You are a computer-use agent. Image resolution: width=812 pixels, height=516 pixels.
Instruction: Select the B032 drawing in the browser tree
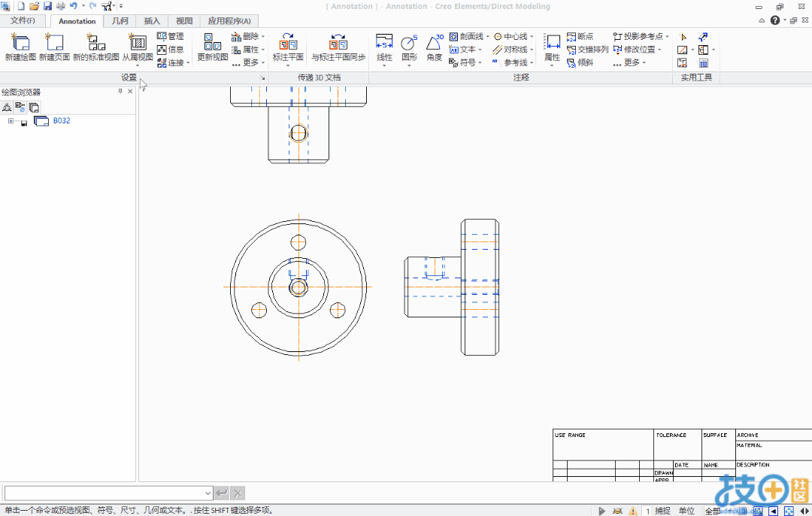click(62, 120)
